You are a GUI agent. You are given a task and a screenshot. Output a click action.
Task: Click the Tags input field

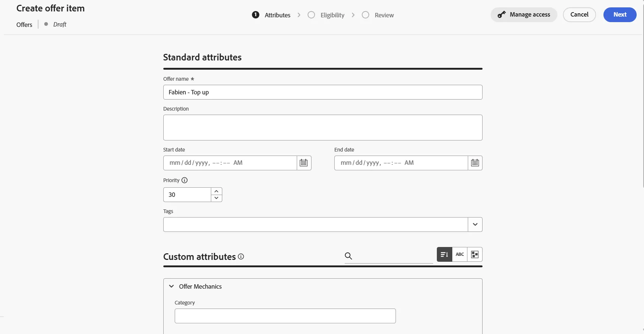pyautogui.click(x=316, y=225)
